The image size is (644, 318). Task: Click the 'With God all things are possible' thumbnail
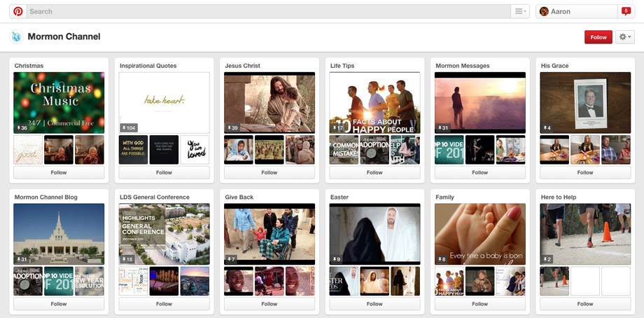134,150
